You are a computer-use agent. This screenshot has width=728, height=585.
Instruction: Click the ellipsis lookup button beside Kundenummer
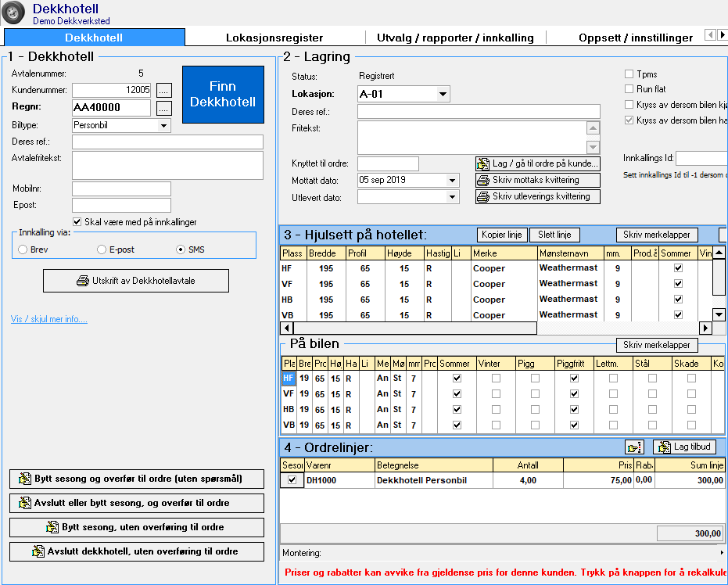click(163, 90)
